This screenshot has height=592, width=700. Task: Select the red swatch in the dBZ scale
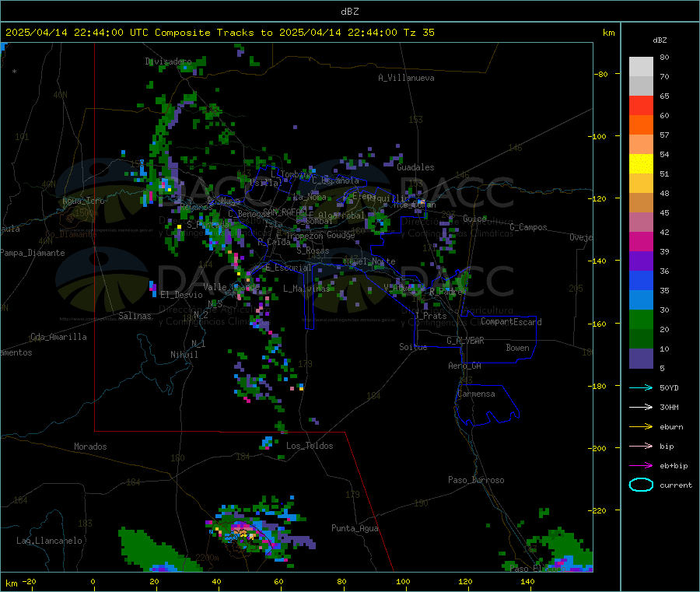click(641, 105)
